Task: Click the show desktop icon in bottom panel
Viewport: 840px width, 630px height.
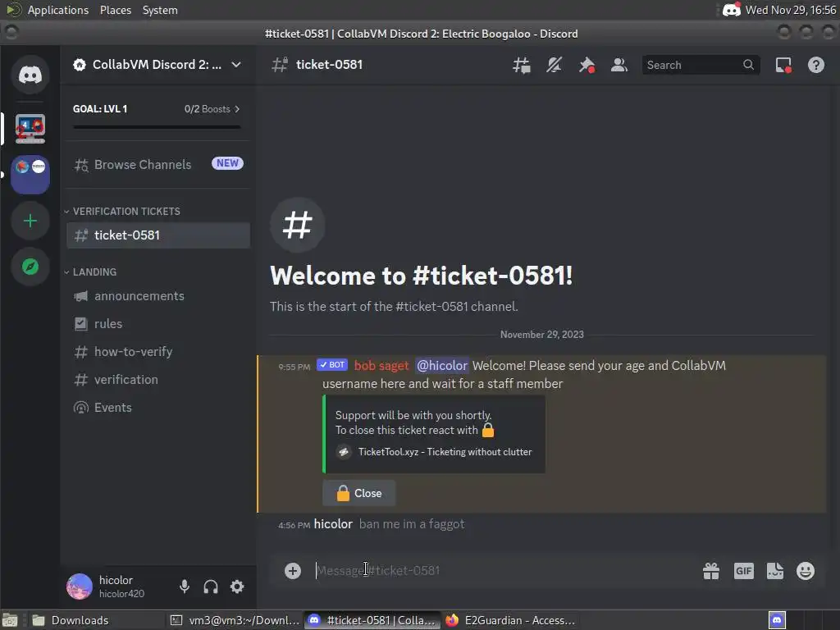Action: coord(10,620)
